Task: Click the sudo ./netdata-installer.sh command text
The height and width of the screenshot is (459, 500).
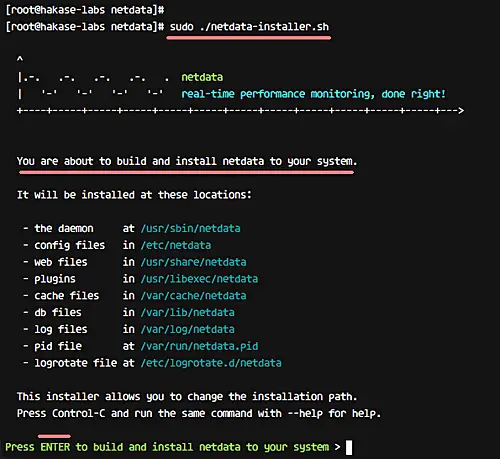Action: [x=249, y=27]
